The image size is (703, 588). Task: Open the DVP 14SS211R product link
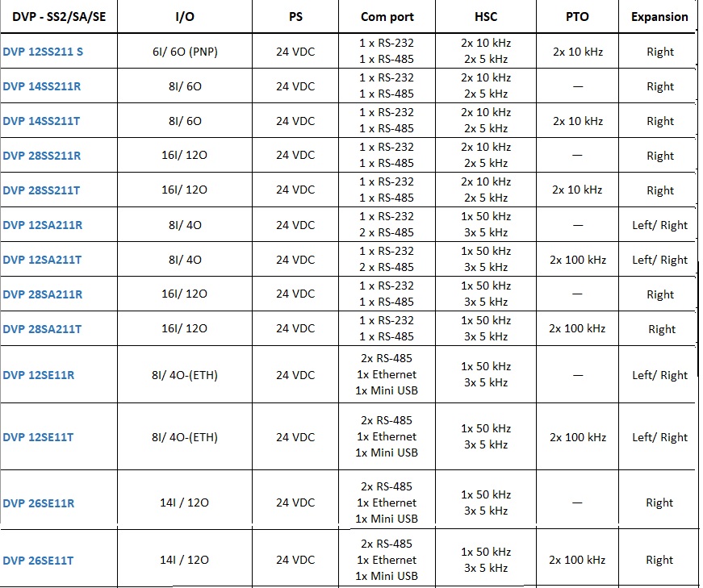click(x=42, y=86)
